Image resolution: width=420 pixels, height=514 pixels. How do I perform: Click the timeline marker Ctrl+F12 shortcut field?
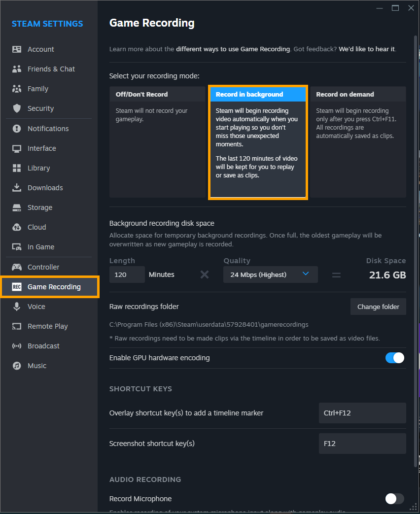362,413
